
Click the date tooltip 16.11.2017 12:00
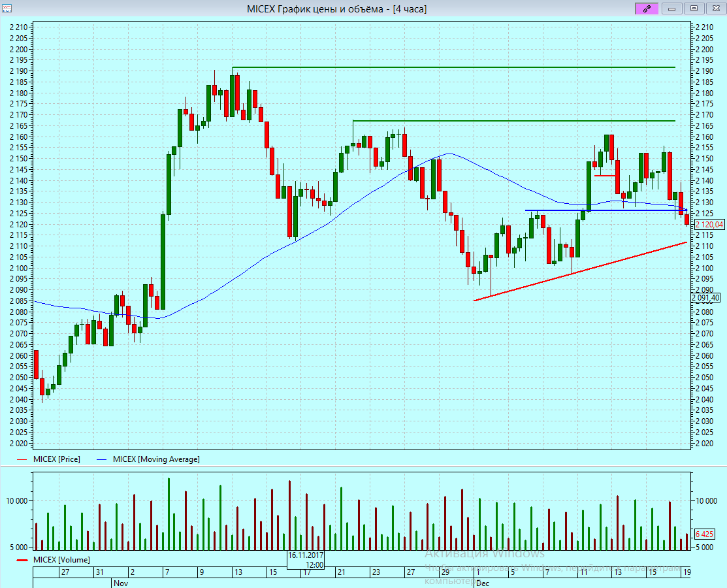click(x=306, y=560)
